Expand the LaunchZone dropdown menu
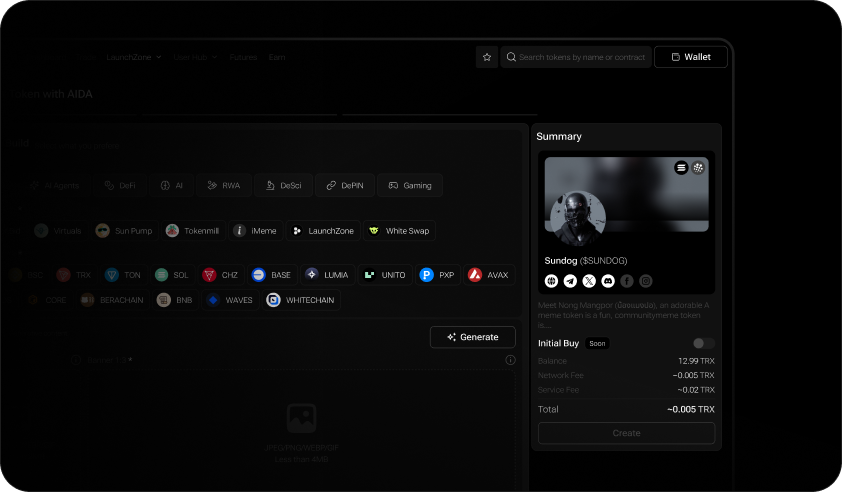The image size is (842, 492). click(x=134, y=57)
